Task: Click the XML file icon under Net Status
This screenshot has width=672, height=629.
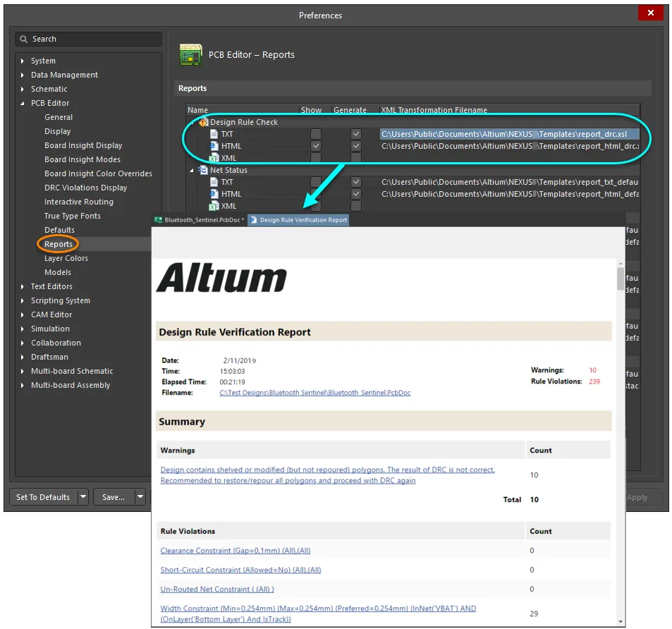Action: [x=214, y=206]
